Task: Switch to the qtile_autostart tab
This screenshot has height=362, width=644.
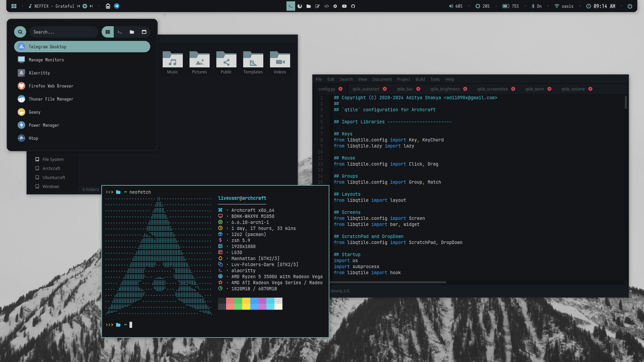Action: tap(366, 89)
